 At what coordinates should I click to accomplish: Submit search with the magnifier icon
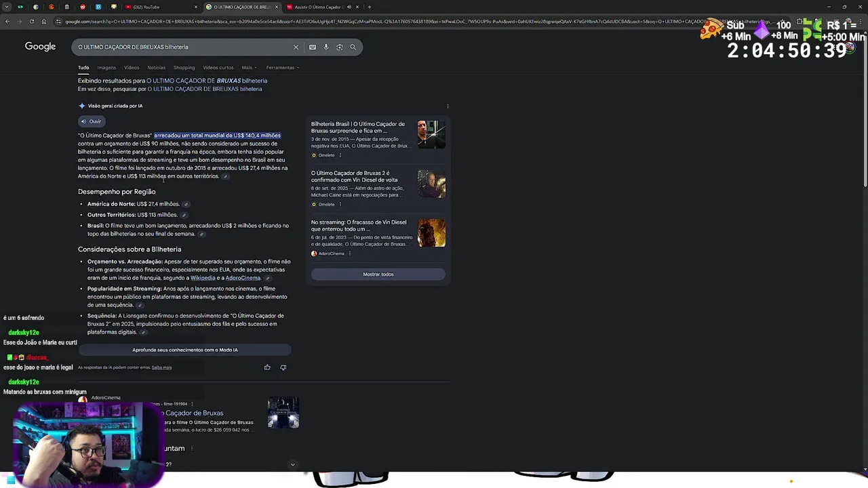(353, 47)
